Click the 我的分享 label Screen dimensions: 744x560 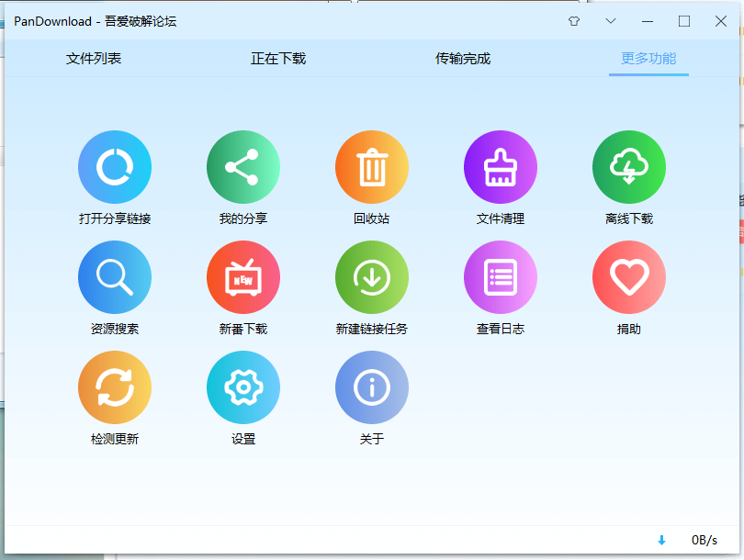click(243, 218)
